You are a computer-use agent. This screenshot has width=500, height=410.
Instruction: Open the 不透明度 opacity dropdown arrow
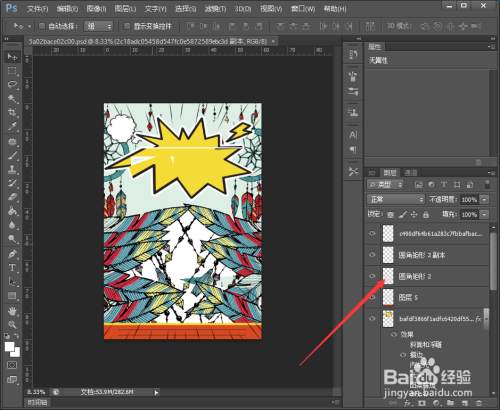click(484, 200)
